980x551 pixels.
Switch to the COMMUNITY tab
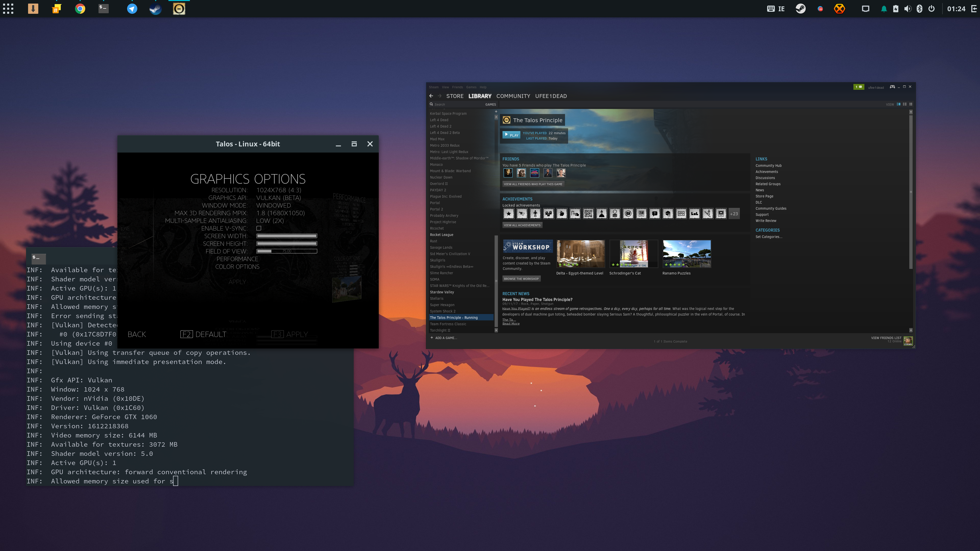point(513,96)
